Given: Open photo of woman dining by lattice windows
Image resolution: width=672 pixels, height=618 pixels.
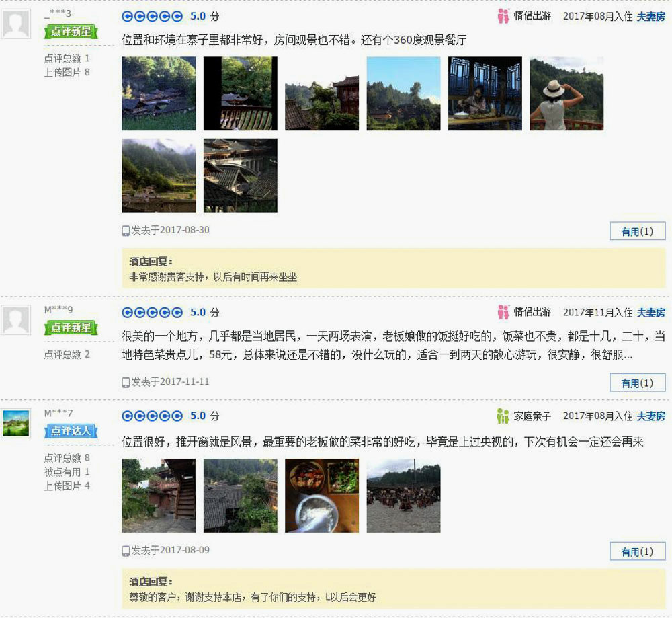Looking at the screenshot, I should click(x=485, y=93).
